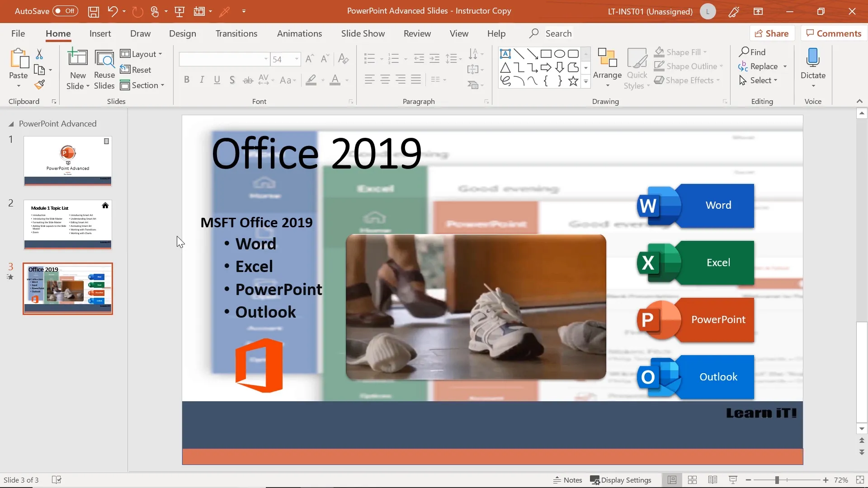This screenshot has height=488, width=868.
Task: Switch to Slide Sorter view
Action: pos(692,480)
